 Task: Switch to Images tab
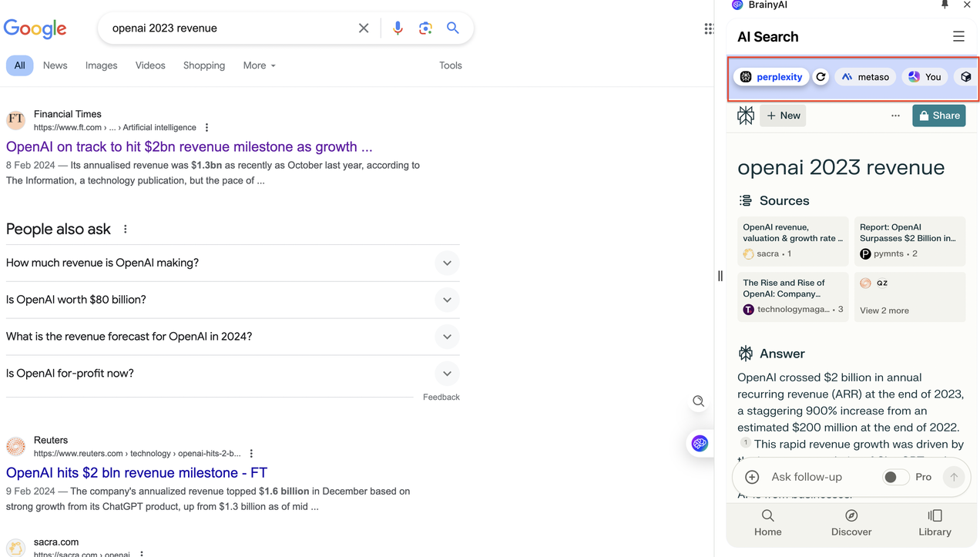(x=101, y=65)
